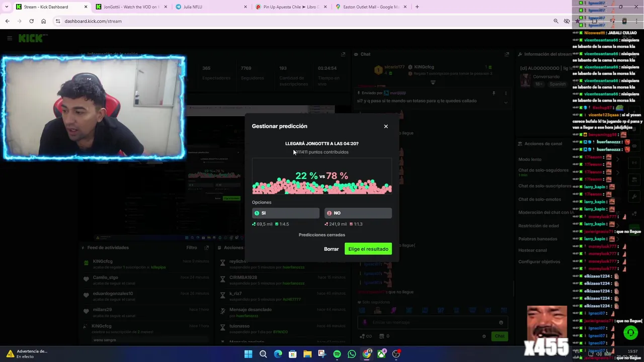Go back in browser history
644x362 pixels.
click(7, 21)
